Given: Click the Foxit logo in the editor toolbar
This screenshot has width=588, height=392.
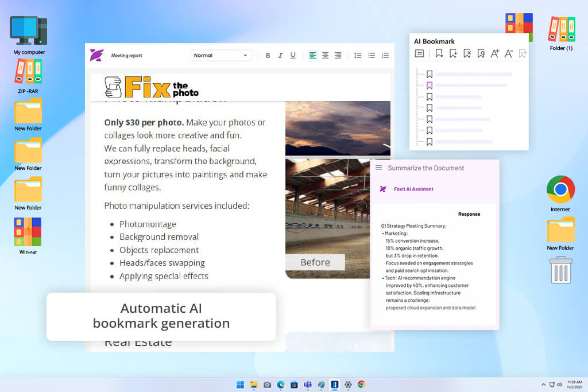Looking at the screenshot, I should [x=96, y=55].
